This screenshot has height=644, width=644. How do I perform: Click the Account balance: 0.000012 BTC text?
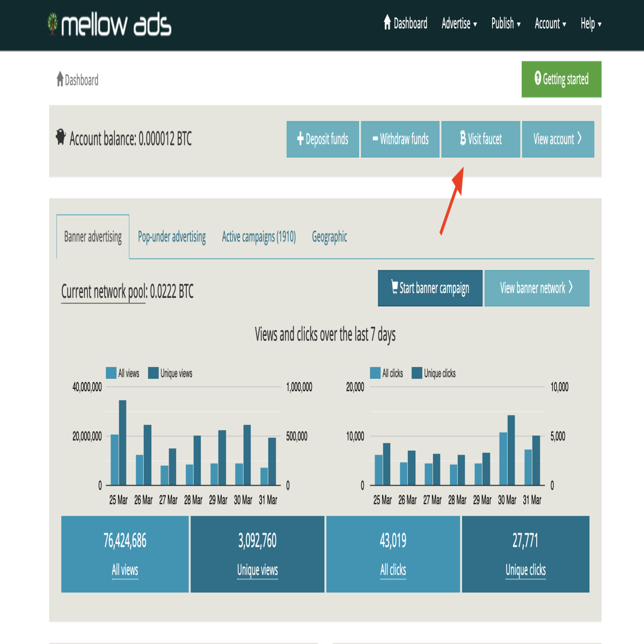click(130, 138)
